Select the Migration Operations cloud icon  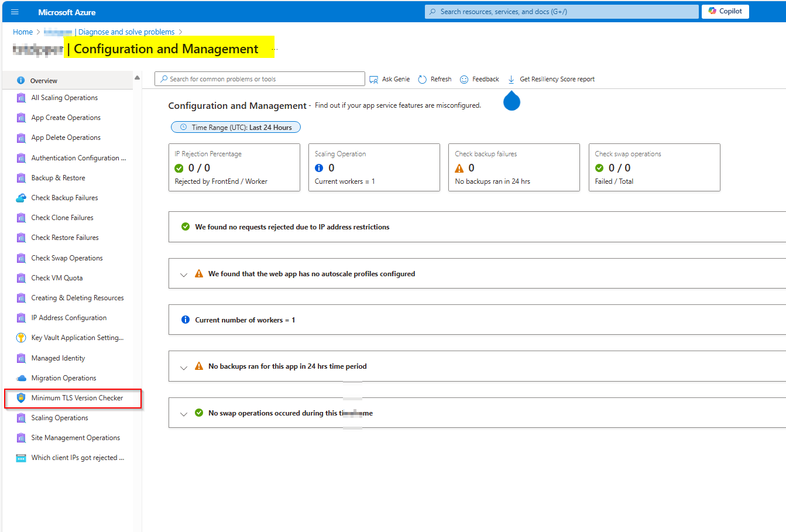click(22, 378)
